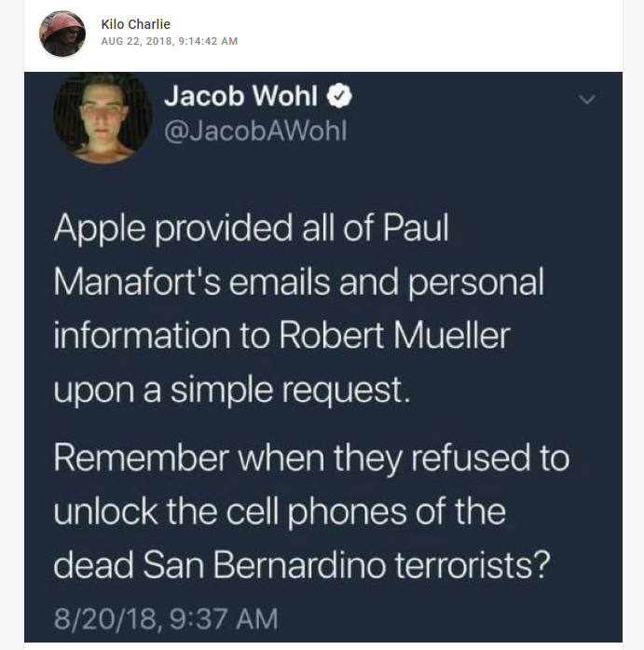Click the verified badge beside Jacob Wohl
Screen dimensions: 644x650
[x=339, y=96]
